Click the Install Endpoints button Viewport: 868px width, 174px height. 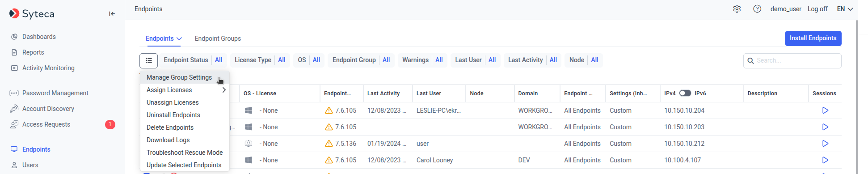[813, 38]
